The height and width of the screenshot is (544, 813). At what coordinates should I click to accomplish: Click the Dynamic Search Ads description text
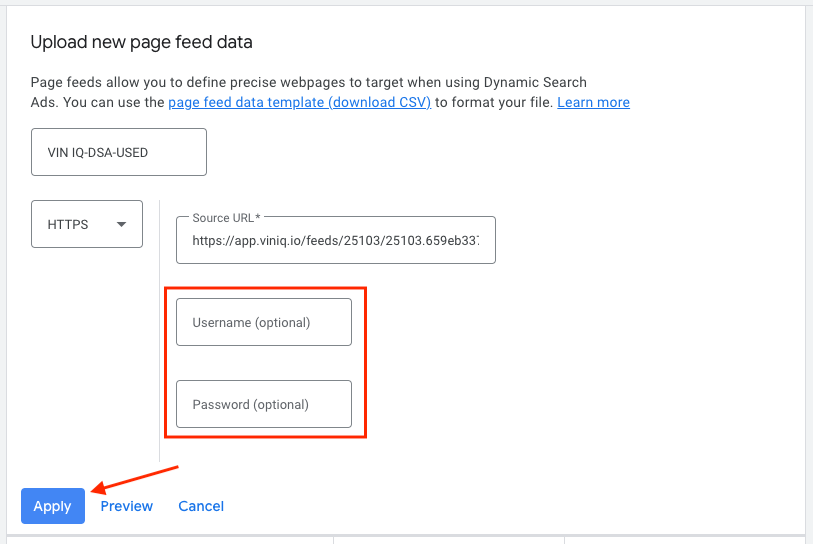click(308, 82)
